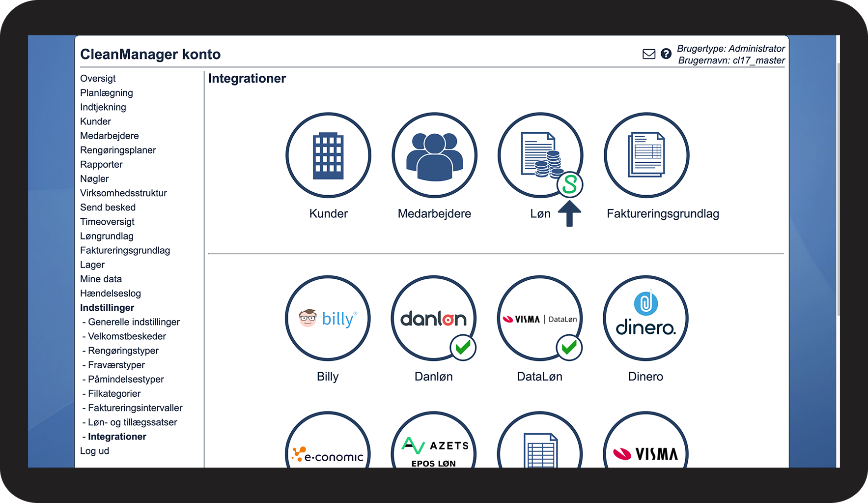The image size is (868, 503).
Task: Open Virksomhedsstruktur from the side menu
Action: 123,193
